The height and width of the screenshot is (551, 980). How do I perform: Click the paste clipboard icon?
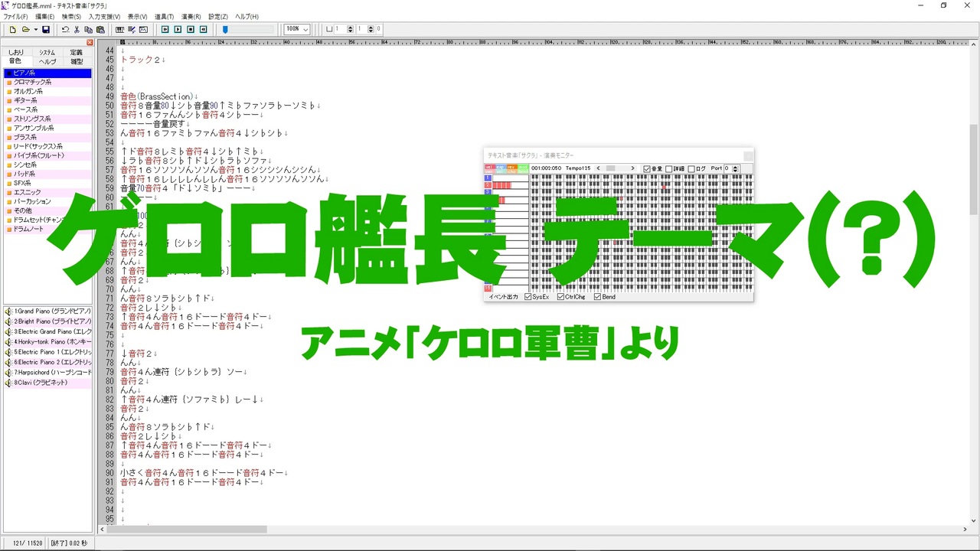[100, 29]
